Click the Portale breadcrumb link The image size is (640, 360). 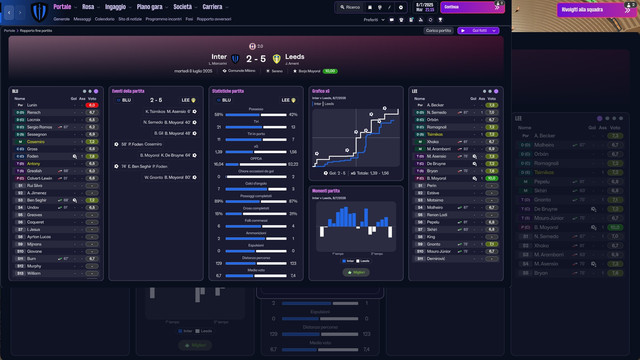(x=9, y=31)
